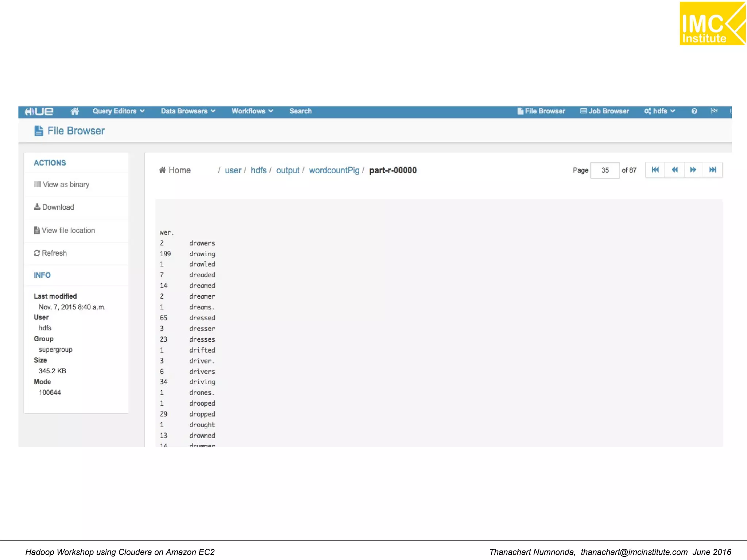
Task: Jump to first page button
Action: click(655, 170)
